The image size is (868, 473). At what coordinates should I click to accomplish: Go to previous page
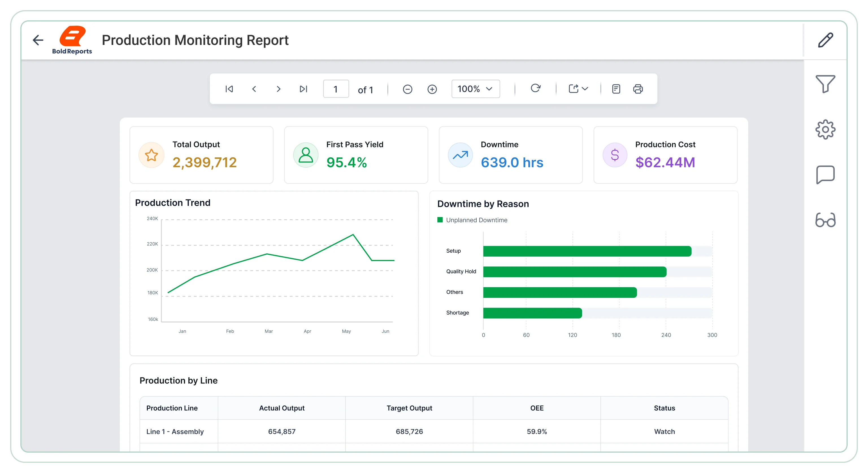click(254, 89)
